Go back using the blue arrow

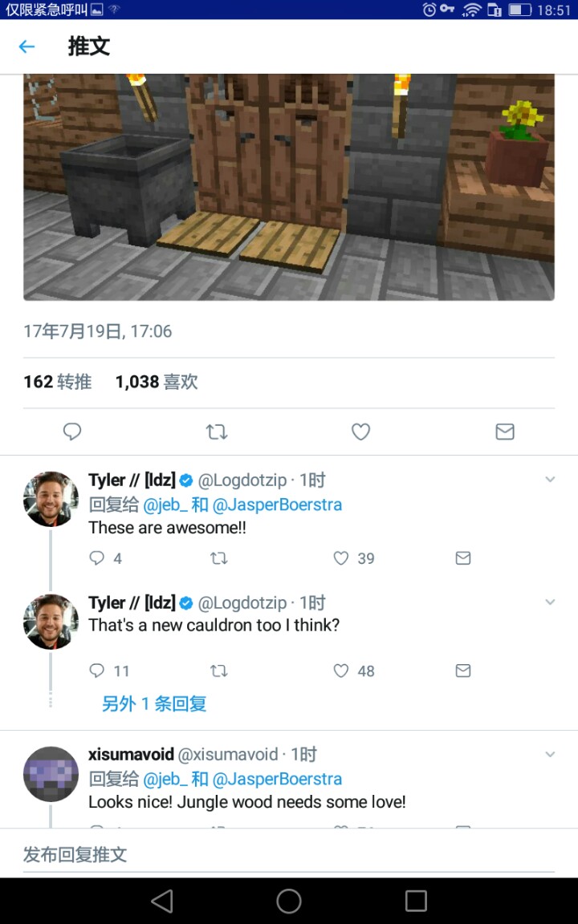pyautogui.click(x=27, y=47)
